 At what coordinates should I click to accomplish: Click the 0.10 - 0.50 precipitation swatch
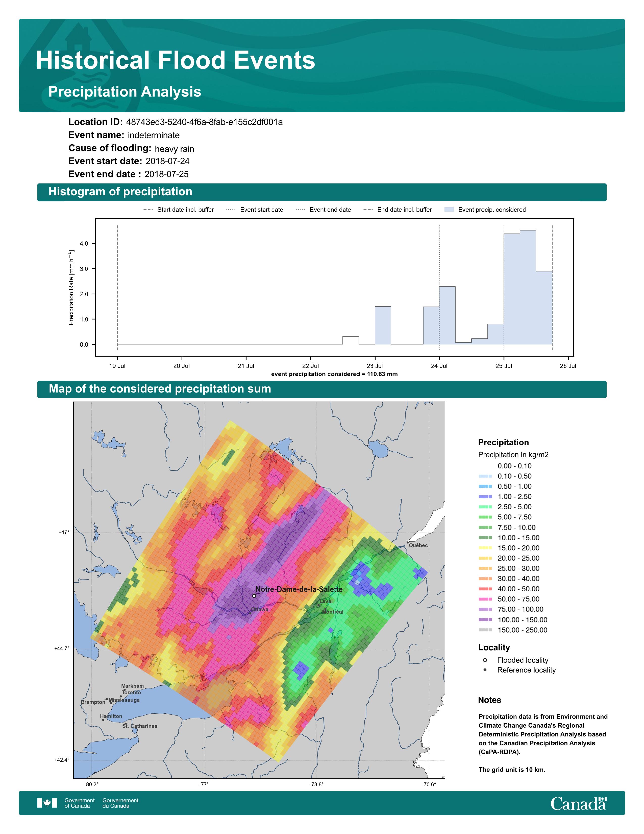(x=485, y=476)
